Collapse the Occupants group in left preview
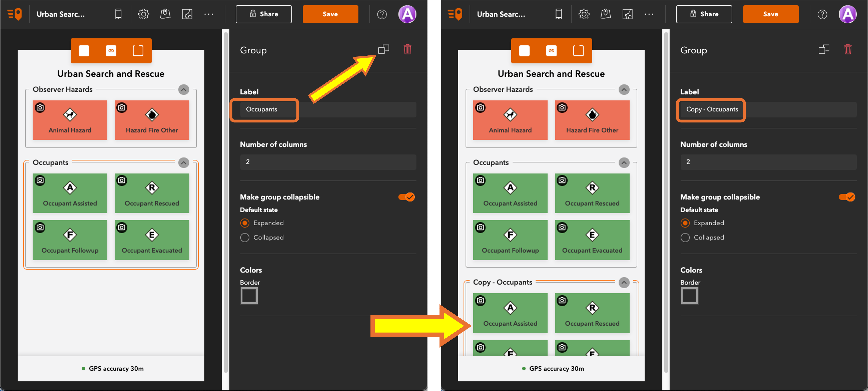Viewport: 868px width, 391px height. 184,163
